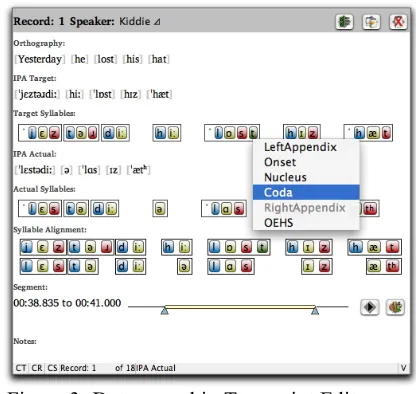Click the orthography word 'he'
This screenshot has width=416, height=394.
80,59
